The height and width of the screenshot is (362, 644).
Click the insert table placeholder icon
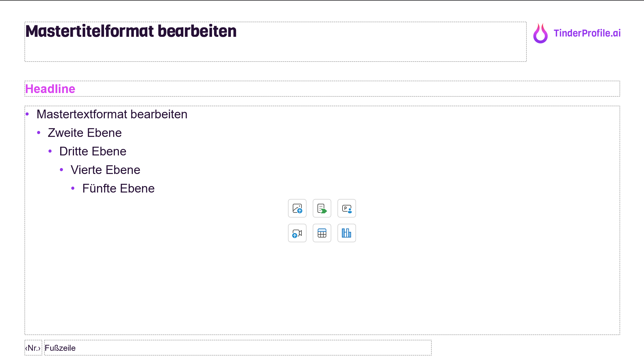coord(322,233)
